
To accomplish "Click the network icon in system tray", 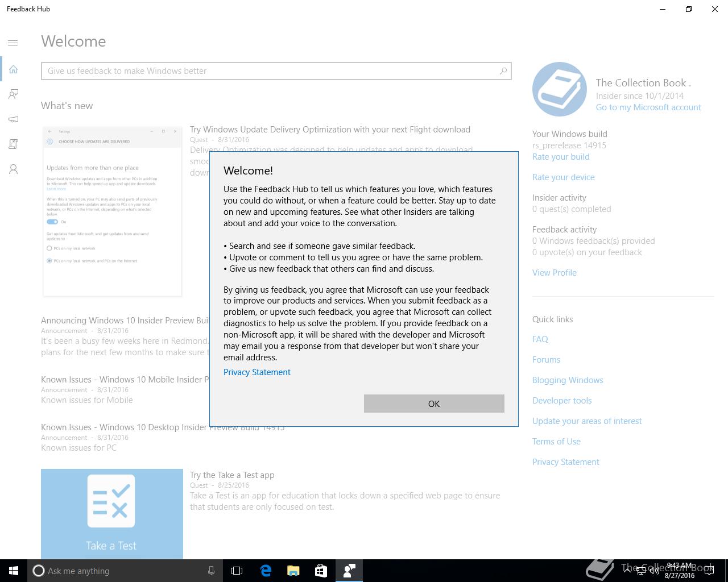I will [x=640, y=571].
